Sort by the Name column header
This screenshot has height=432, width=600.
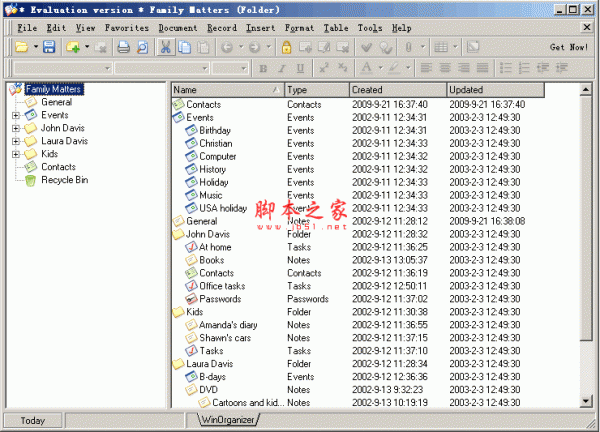[228, 90]
